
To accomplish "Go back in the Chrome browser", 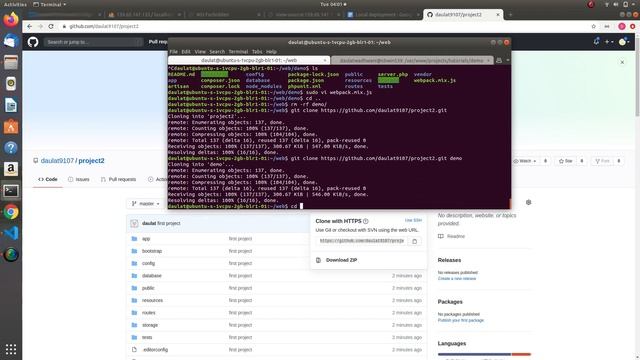I will pyautogui.click(x=29, y=26).
